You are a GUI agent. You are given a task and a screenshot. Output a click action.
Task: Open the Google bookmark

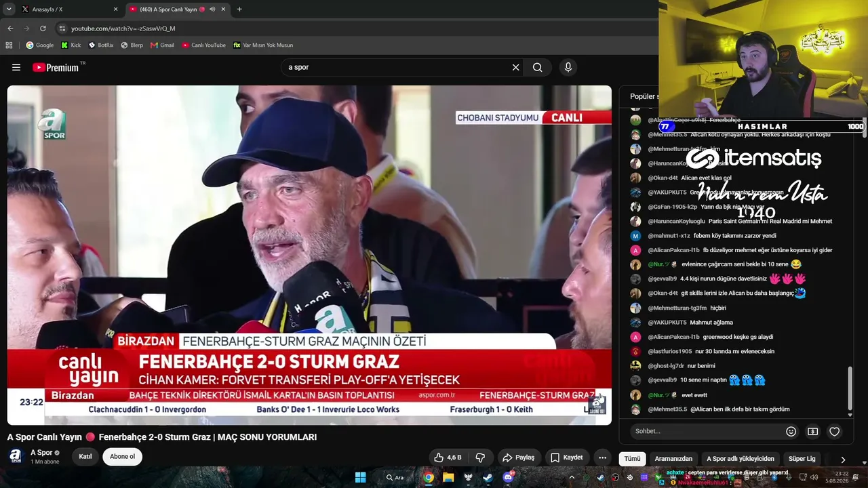pyautogui.click(x=39, y=45)
